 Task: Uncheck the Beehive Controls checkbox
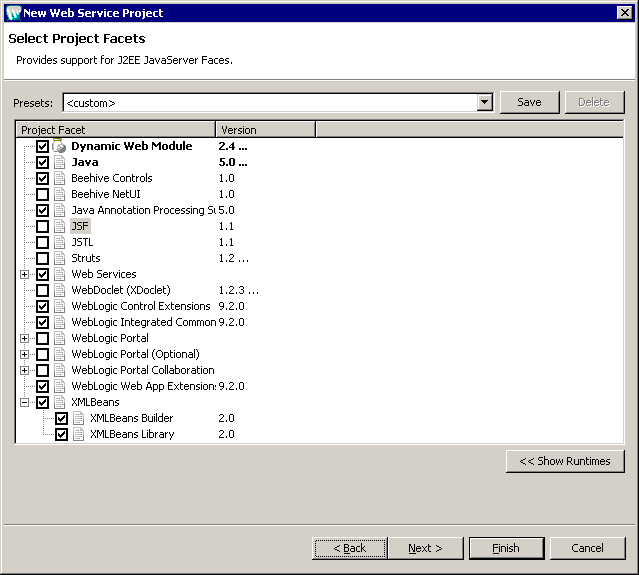(42, 178)
